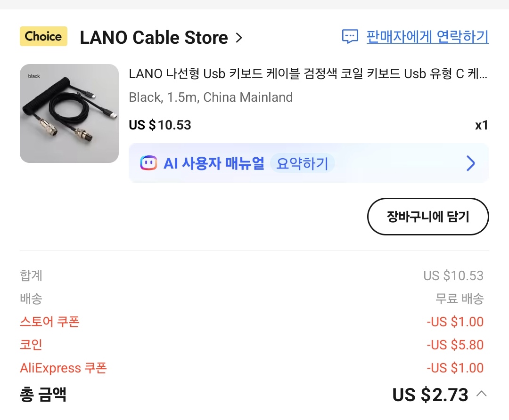509x420 pixels.
Task: Open LANO Cable Store chevron arrow
Action: (239, 38)
